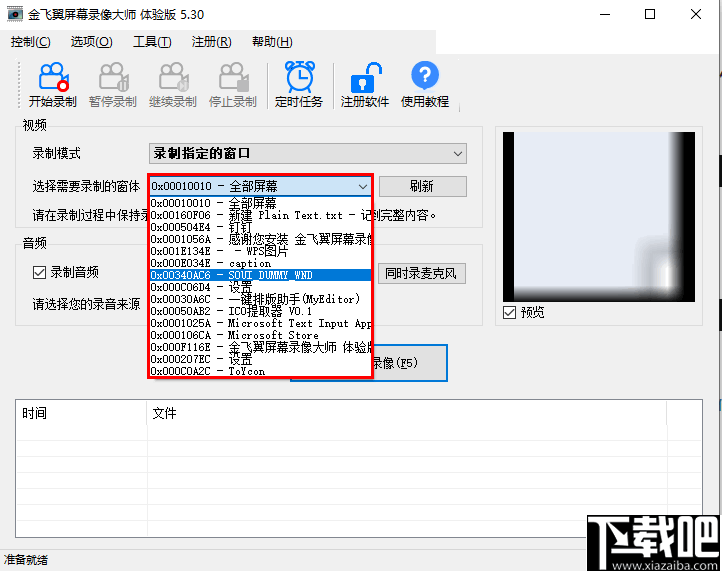
Task: Click the app icon in title bar
Action: [15, 14]
